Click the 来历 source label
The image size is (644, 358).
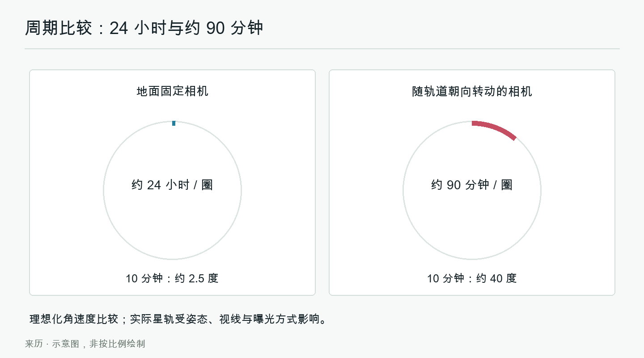pyautogui.click(x=34, y=344)
